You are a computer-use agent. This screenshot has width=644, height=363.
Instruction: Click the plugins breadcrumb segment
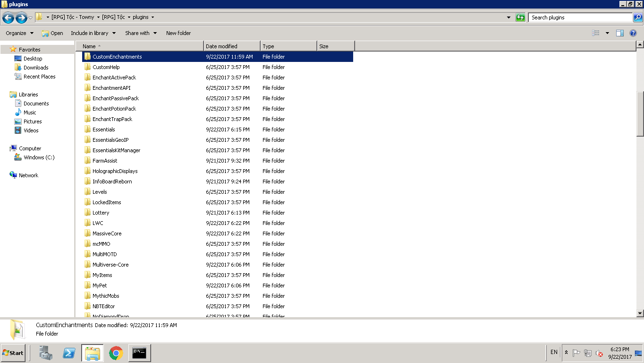[141, 17]
